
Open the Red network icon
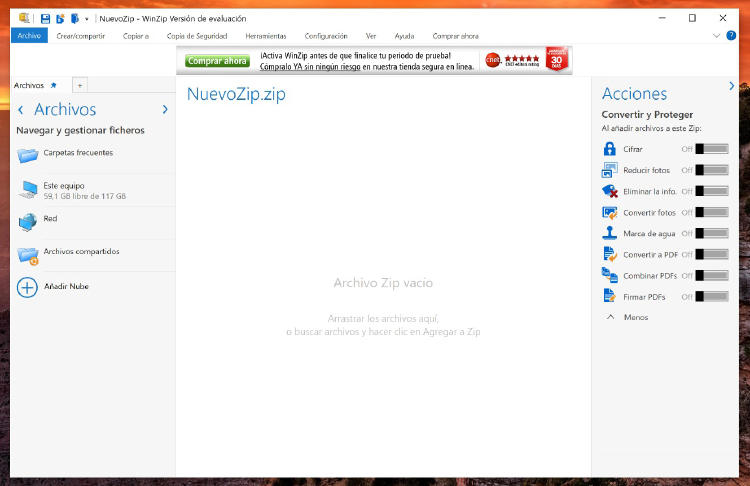click(27, 222)
